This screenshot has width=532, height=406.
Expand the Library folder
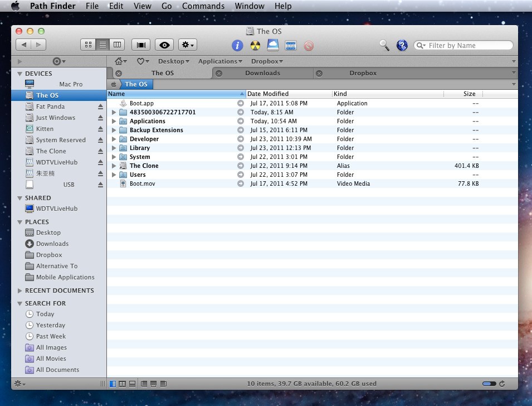114,148
